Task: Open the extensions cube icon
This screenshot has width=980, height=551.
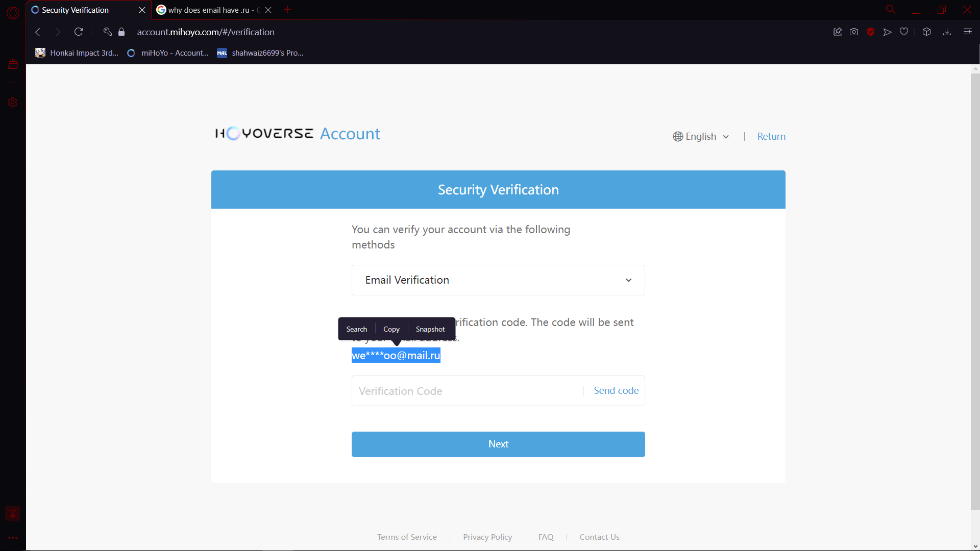Action: [x=926, y=32]
